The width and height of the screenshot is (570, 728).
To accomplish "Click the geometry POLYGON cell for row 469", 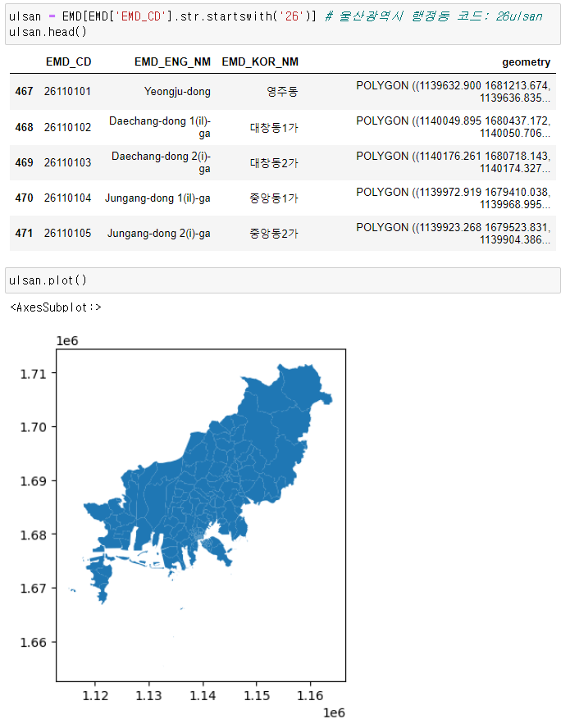I will [x=454, y=162].
